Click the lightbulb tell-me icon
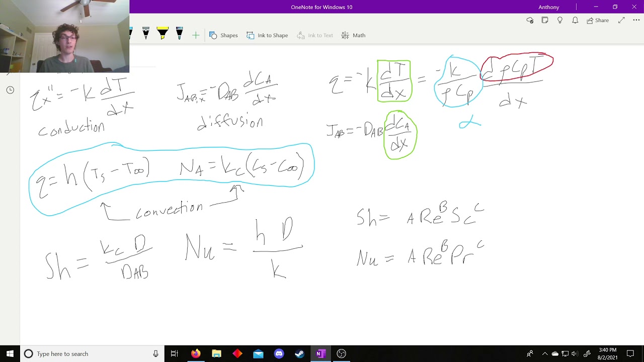This screenshot has height=362, width=644. tap(560, 20)
